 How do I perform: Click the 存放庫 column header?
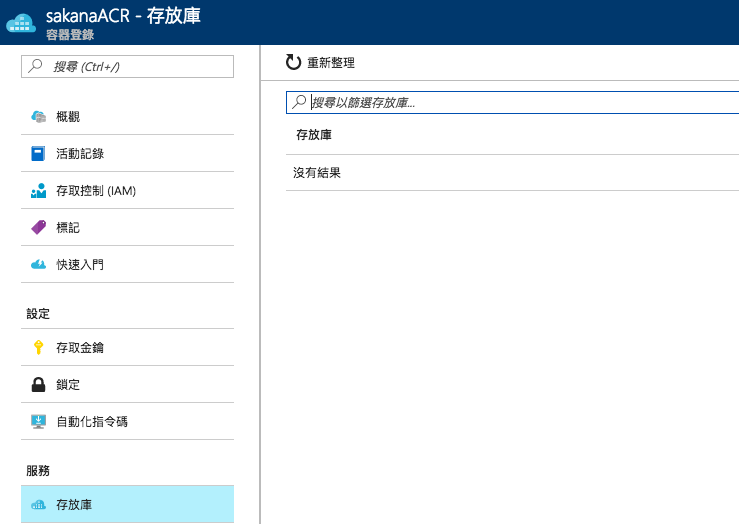tap(314, 135)
